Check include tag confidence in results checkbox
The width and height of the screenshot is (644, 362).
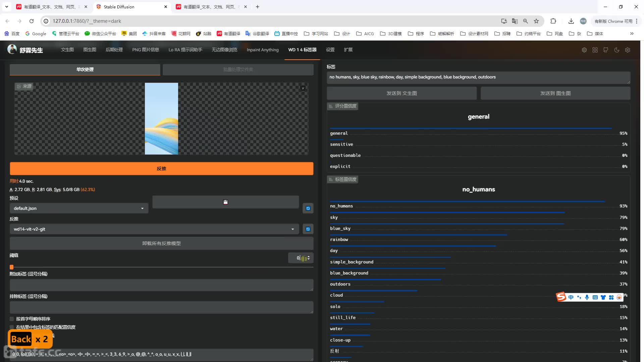[x=12, y=327]
